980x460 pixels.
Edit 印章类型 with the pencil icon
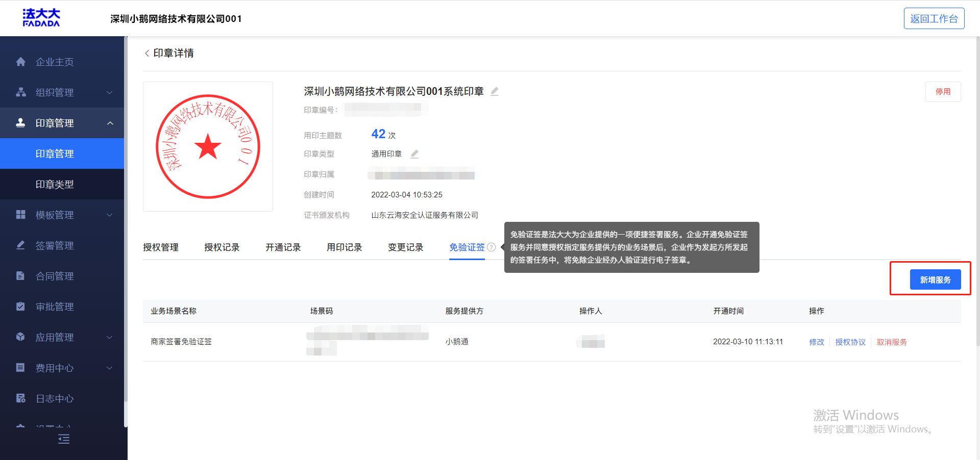414,154
